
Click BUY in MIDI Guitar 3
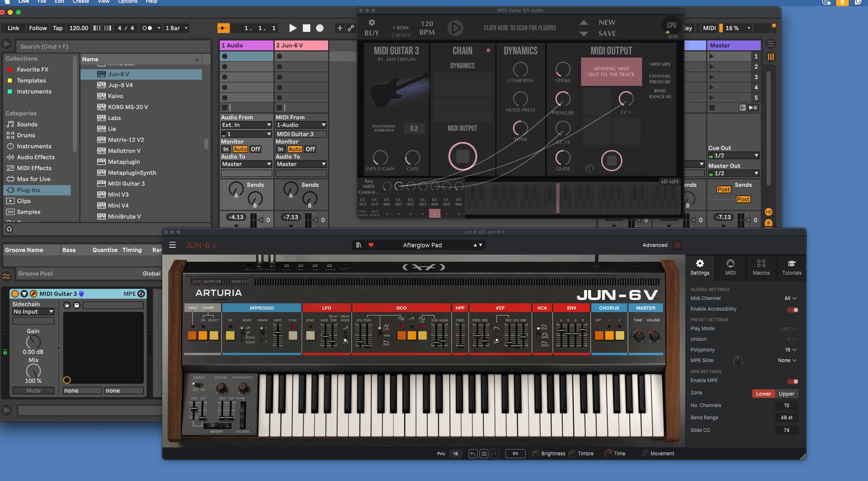372,33
